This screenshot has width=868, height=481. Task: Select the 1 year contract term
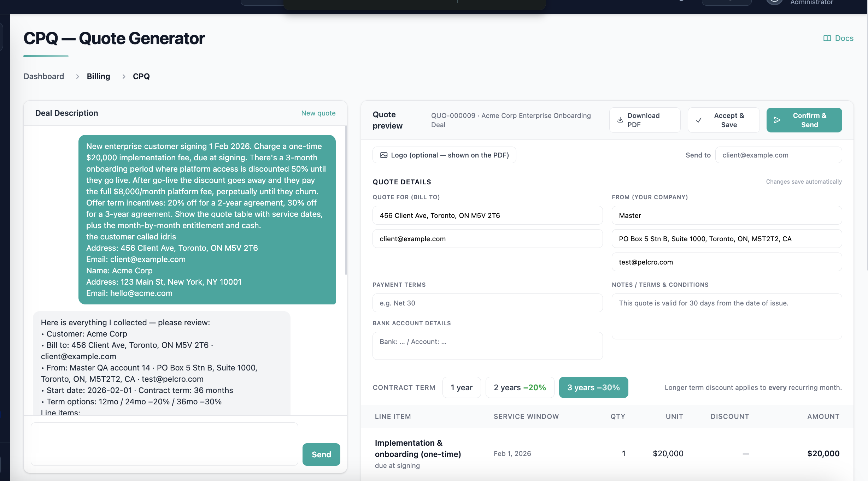click(x=462, y=387)
